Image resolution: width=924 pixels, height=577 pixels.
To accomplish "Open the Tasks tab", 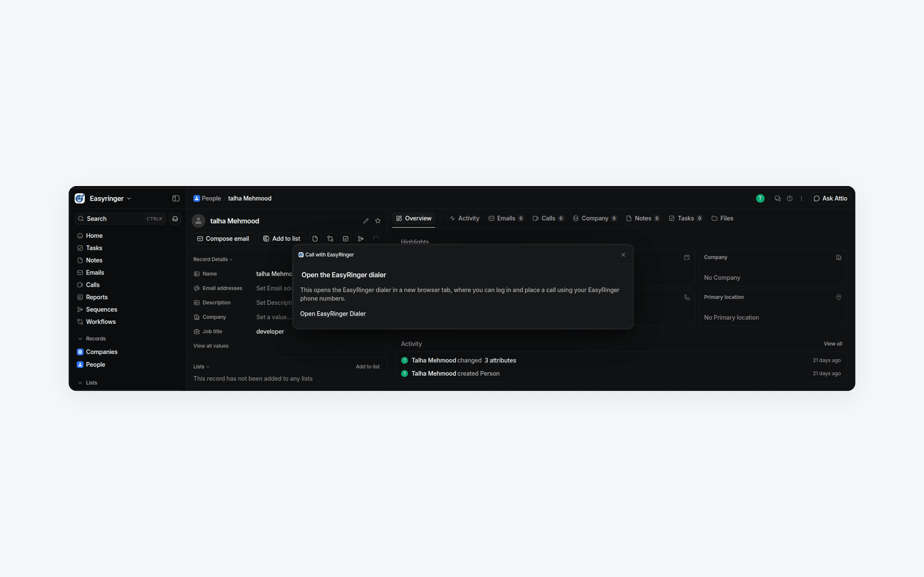I will click(x=686, y=218).
